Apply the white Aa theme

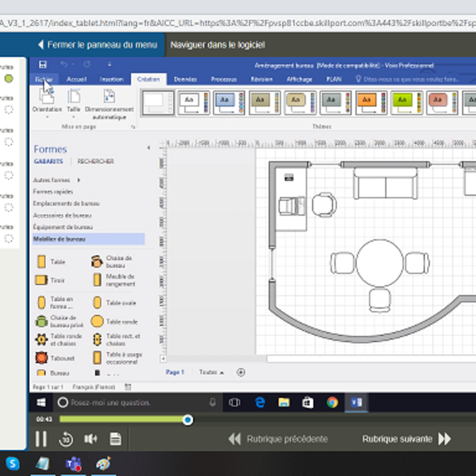193,103
